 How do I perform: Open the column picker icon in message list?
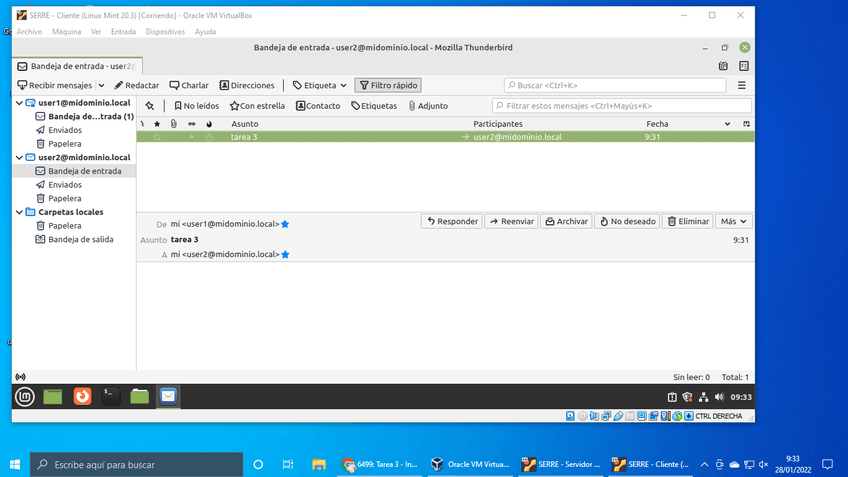pyautogui.click(x=746, y=124)
